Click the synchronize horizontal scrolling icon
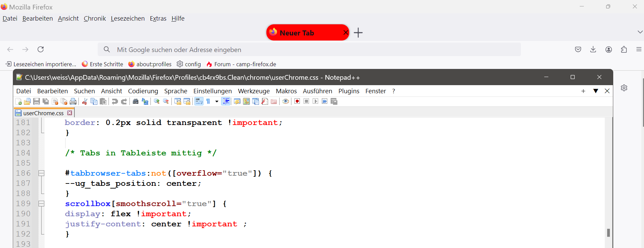This screenshot has height=248, width=644. coord(187,101)
